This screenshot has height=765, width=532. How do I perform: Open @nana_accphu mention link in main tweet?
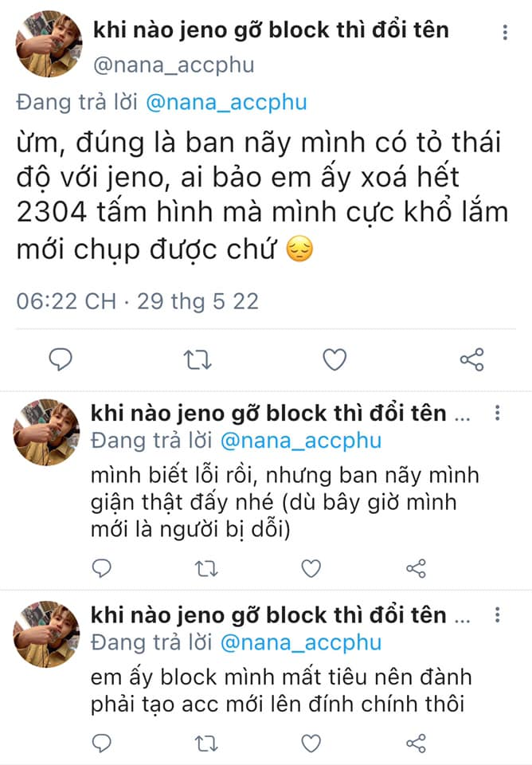coord(226,103)
